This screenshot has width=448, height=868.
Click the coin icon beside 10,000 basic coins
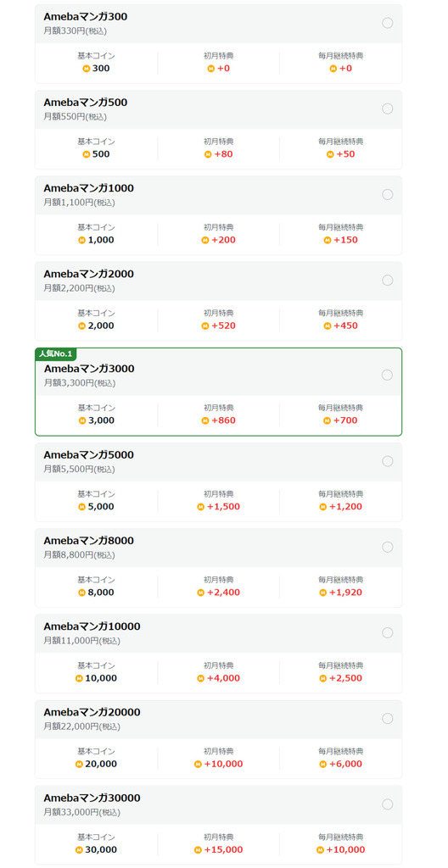tap(79, 679)
